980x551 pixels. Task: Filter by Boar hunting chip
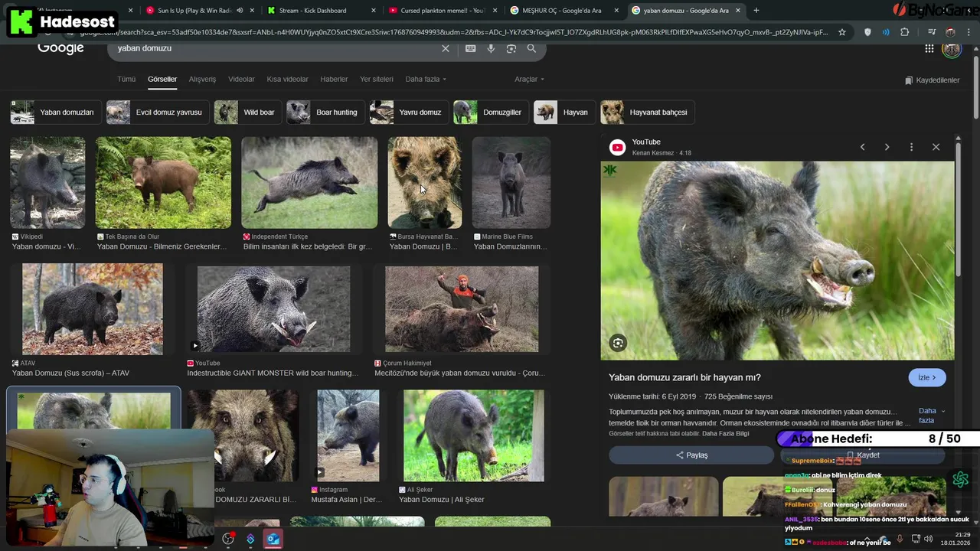coord(325,112)
